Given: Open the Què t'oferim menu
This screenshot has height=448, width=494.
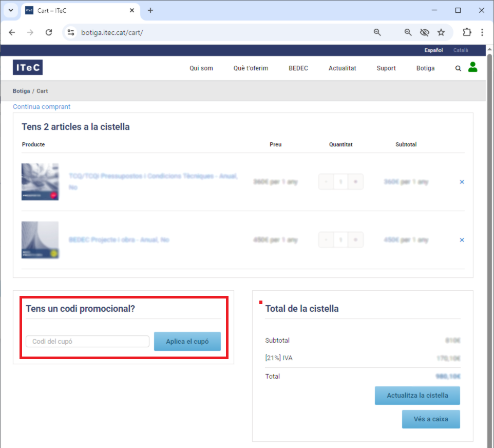Looking at the screenshot, I should tap(251, 68).
